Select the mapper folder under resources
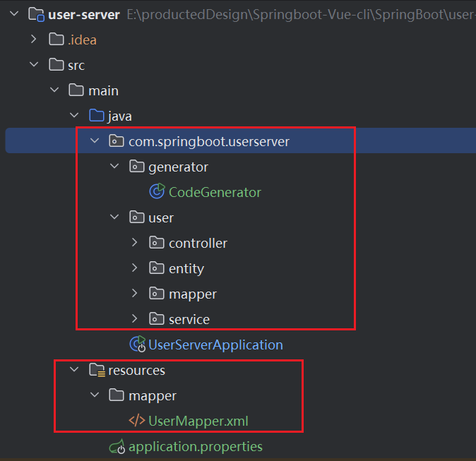Image resolution: width=476 pixels, height=461 pixels. pos(152,395)
